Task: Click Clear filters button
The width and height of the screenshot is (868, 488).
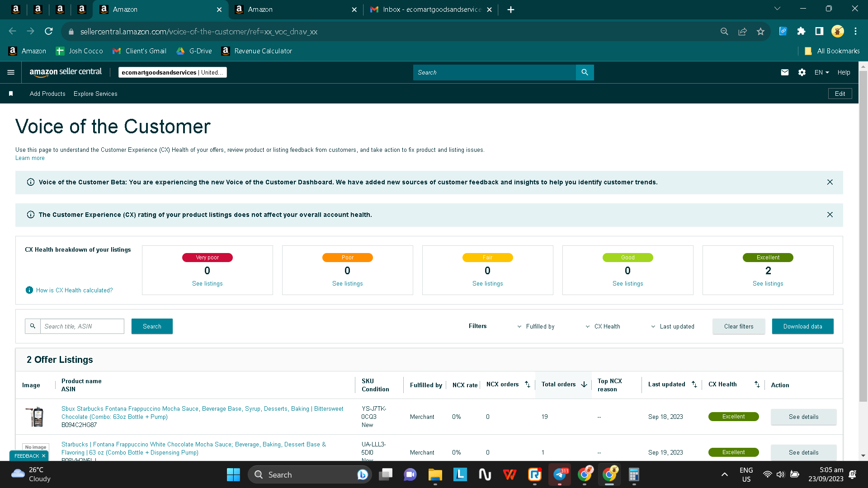Action: 739,326
